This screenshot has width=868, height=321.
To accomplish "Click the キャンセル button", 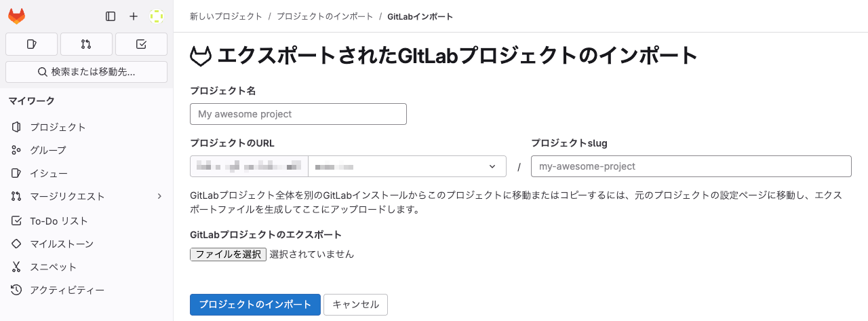I will tap(356, 305).
